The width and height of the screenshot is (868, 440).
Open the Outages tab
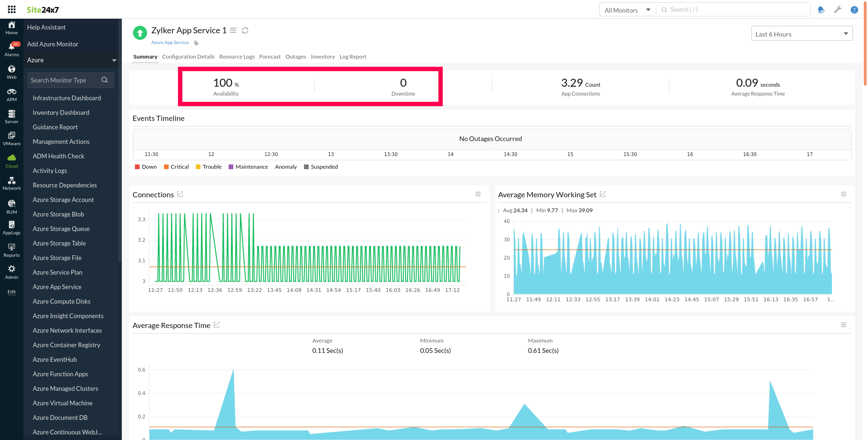coord(296,56)
